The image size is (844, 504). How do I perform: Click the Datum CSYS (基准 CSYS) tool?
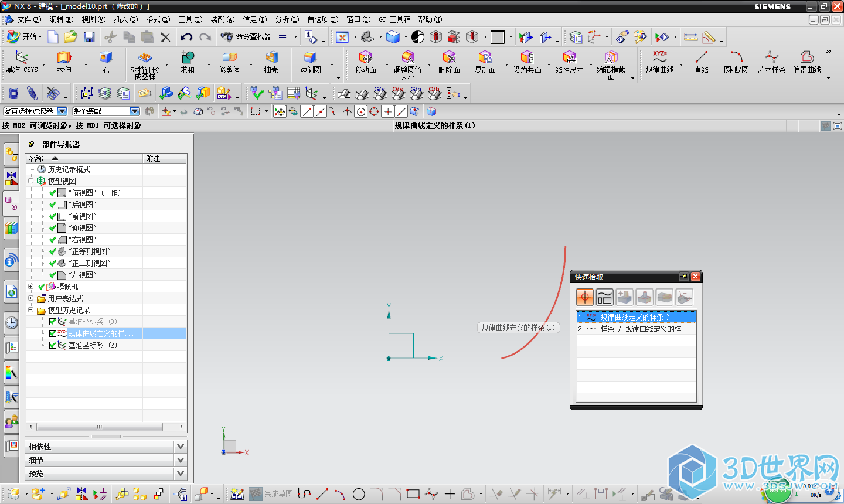(x=22, y=62)
